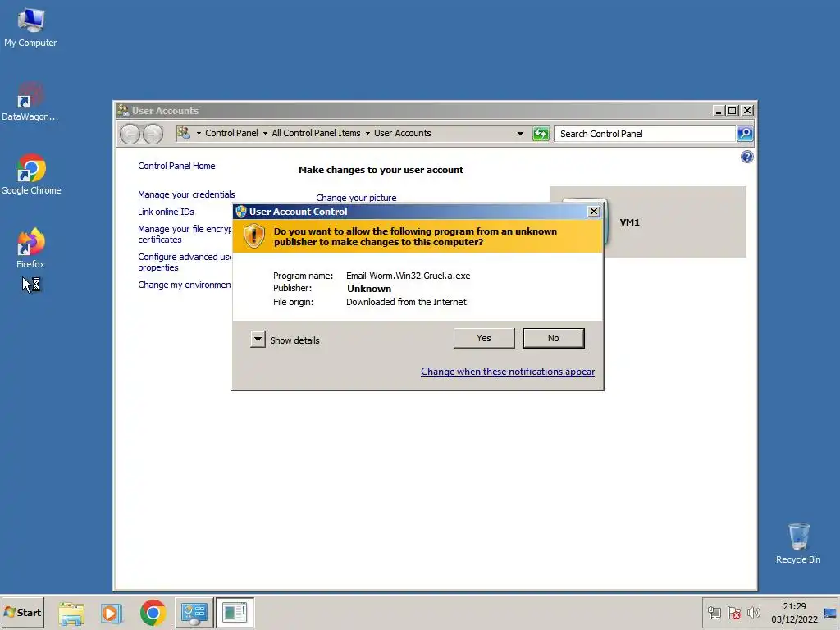Open My Computer desktop icon
The image size is (840, 630).
30,28
